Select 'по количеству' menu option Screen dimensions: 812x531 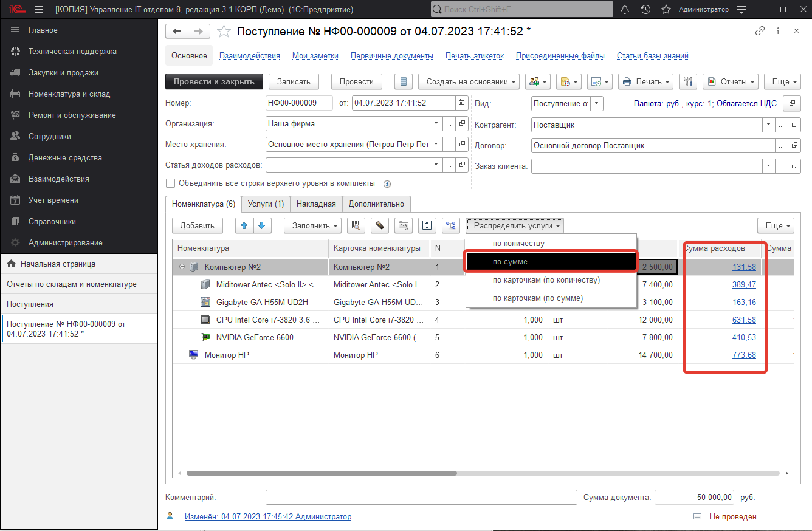[518, 243]
